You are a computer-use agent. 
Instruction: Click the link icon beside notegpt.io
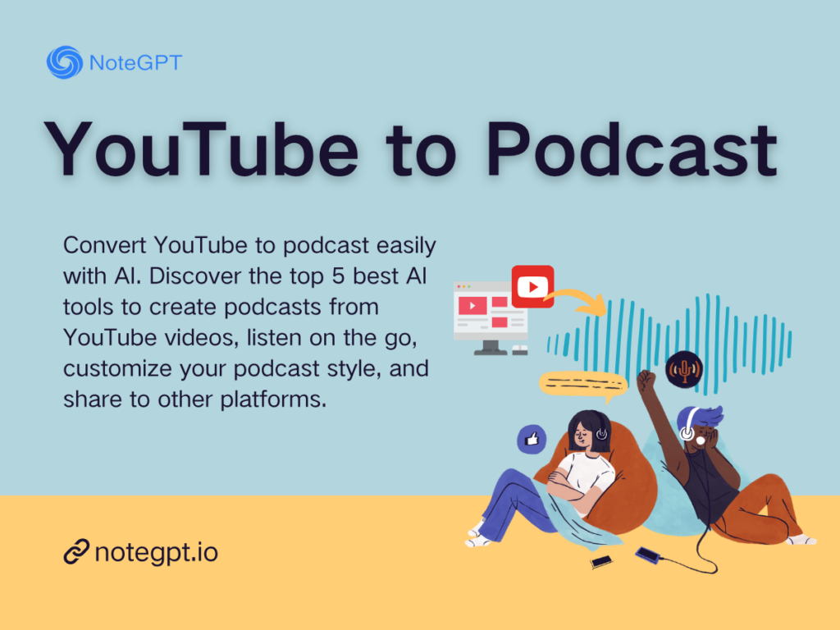[78, 551]
